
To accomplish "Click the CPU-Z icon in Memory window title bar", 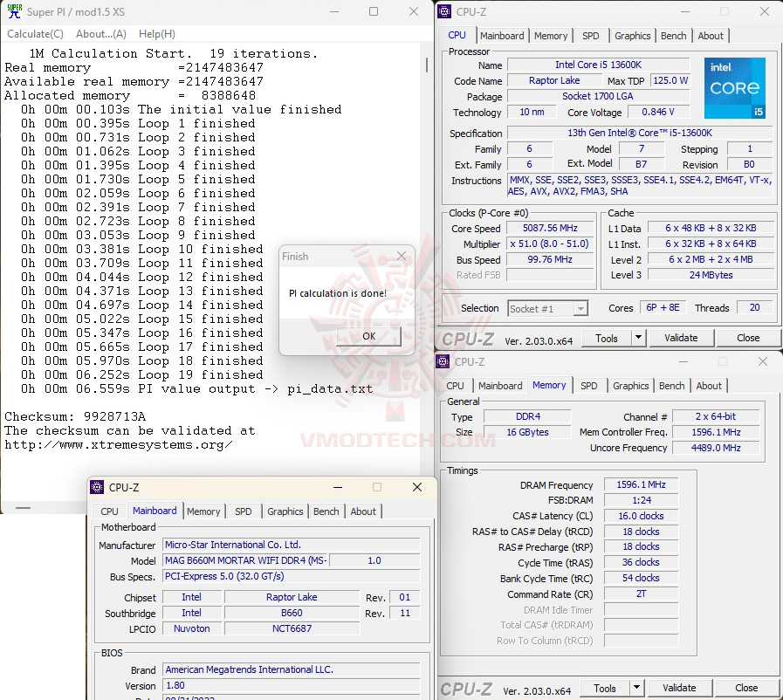I will [x=443, y=361].
